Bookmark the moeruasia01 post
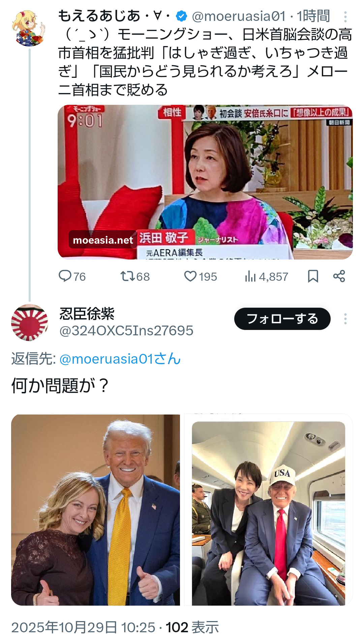 tap(313, 276)
